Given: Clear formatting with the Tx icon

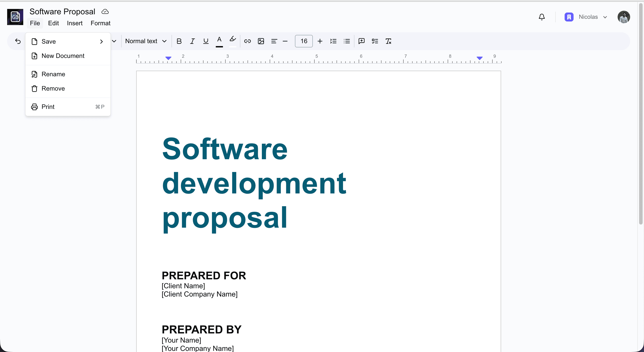Looking at the screenshot, I should [x=388, y=41].
